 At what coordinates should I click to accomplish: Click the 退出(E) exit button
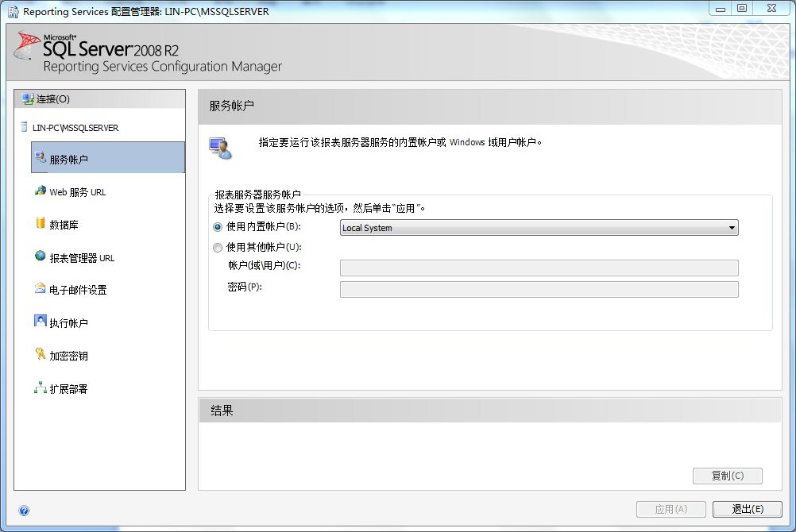pyautogui.click(x=748, y=509)
